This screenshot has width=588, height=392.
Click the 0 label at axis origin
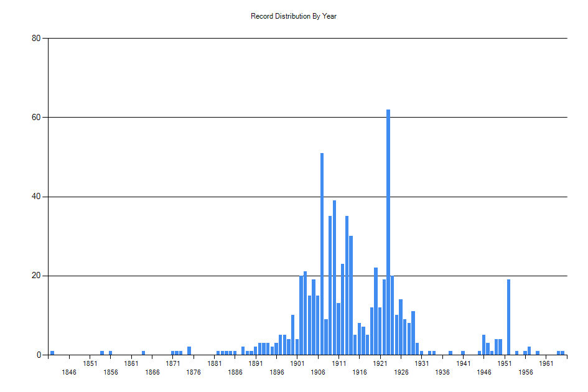click(38, 353)
